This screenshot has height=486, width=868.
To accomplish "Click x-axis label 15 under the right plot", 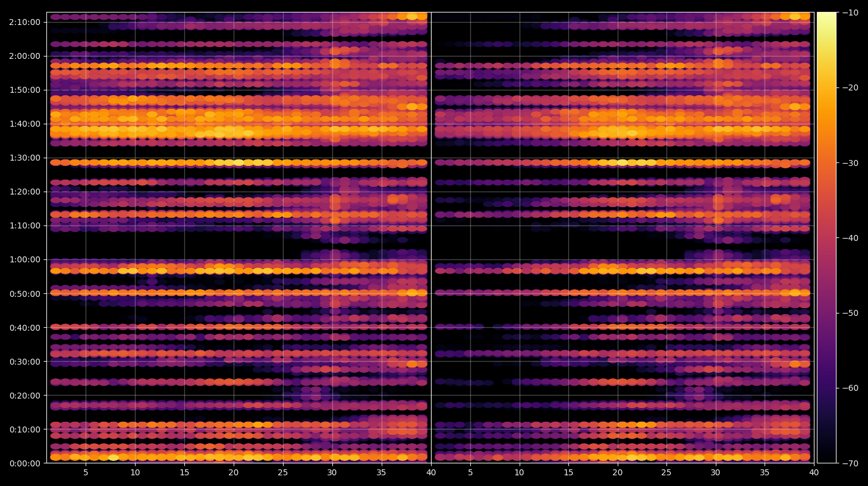I will 568,473.
